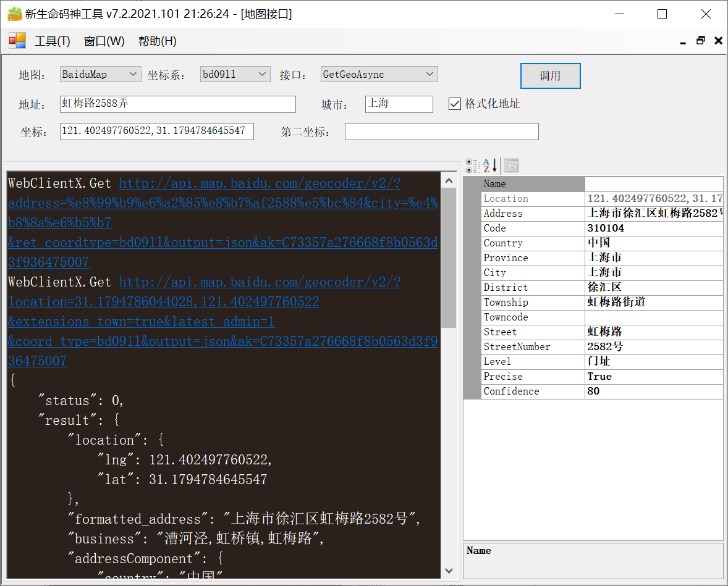Select the Name property row
The image size is (728, 586).
[602, 184]
